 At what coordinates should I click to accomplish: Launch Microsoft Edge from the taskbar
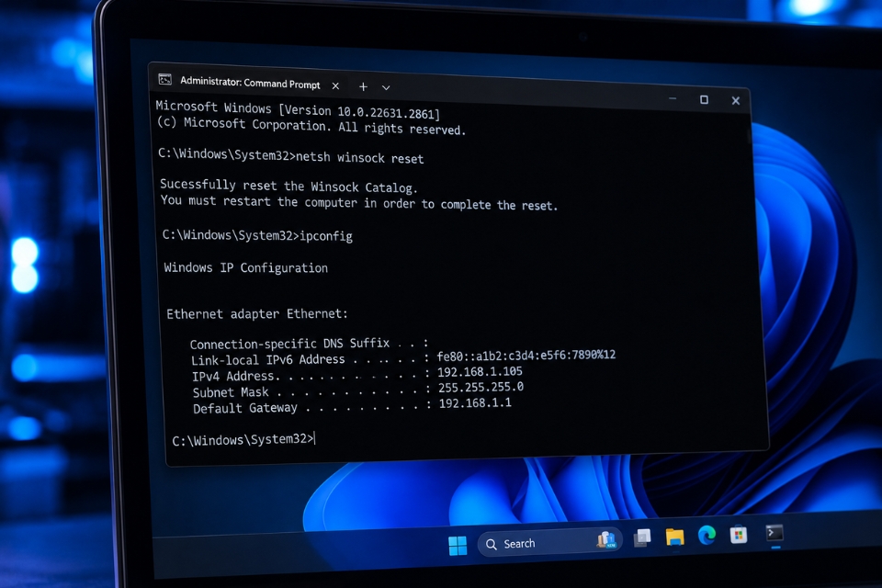pyautogui.click(x=707, y=535)
